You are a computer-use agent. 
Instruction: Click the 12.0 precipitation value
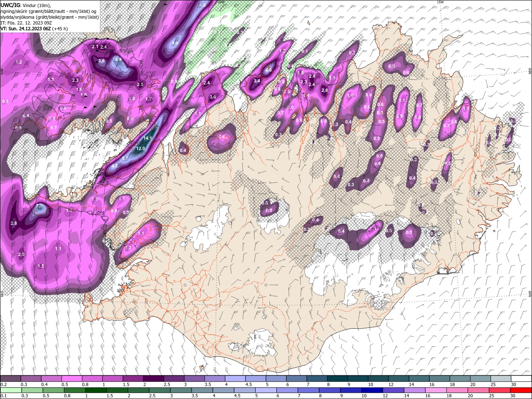(140, 148)
